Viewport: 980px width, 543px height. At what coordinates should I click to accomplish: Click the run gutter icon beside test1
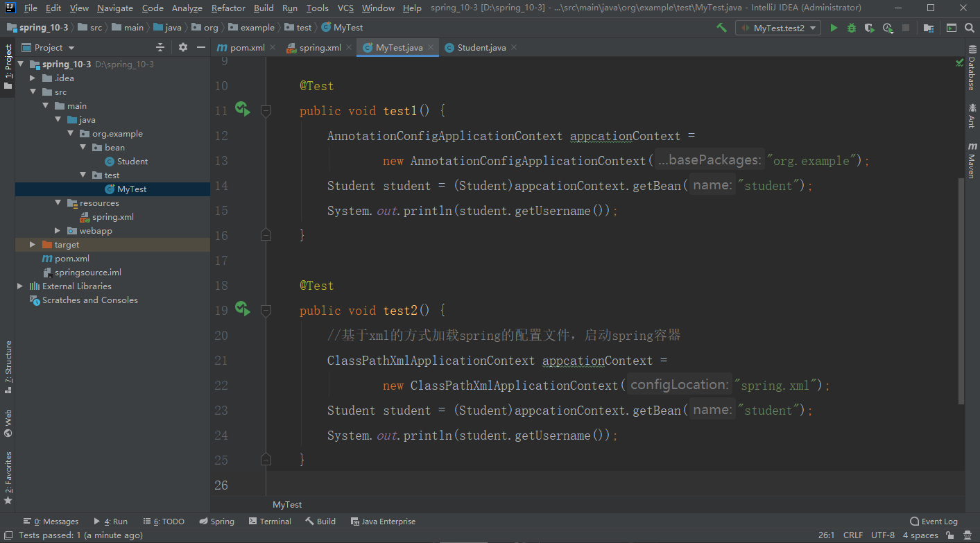point(242,109)
